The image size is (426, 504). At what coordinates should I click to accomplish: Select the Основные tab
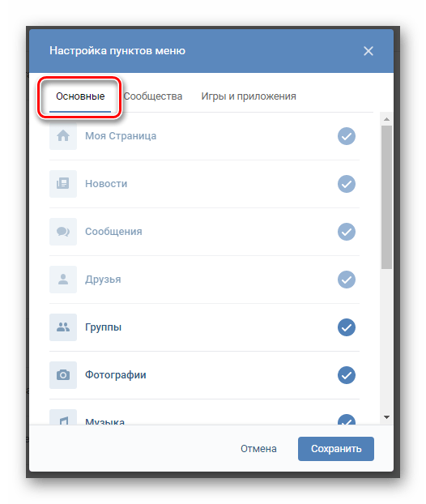point(80,96)
